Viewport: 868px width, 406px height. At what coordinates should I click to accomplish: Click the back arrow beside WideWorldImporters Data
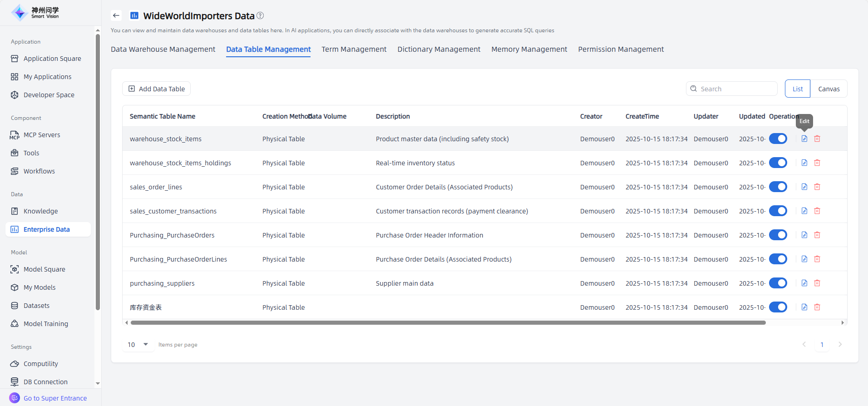[116, 15]
